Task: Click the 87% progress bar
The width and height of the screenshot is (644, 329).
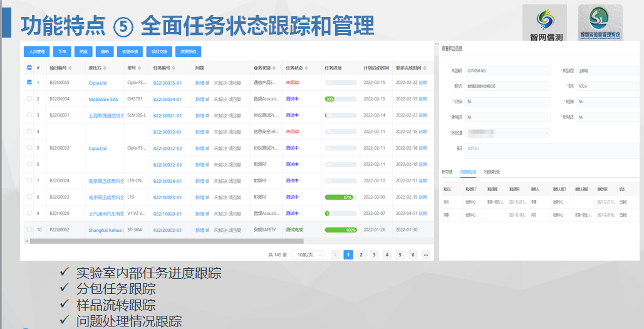Action: (341, 197)
